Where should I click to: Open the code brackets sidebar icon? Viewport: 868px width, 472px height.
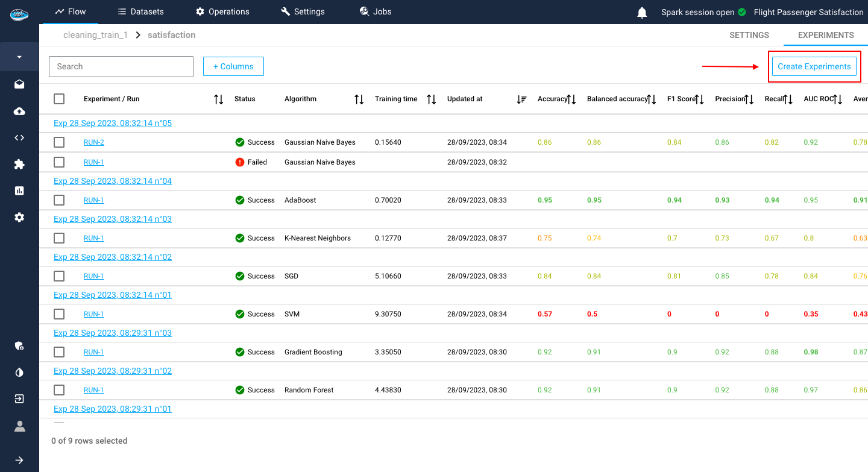[x=19, y=137]
